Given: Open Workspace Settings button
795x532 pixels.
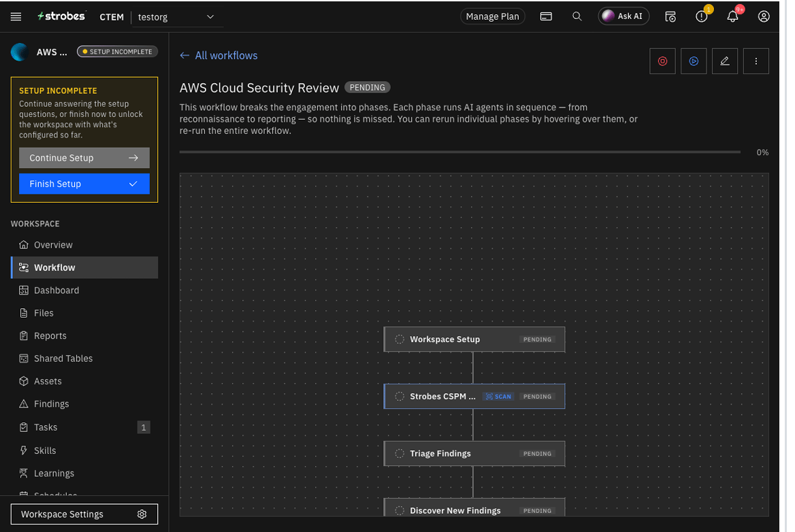Looking at the screenshot, I should (x=84, y=514).
